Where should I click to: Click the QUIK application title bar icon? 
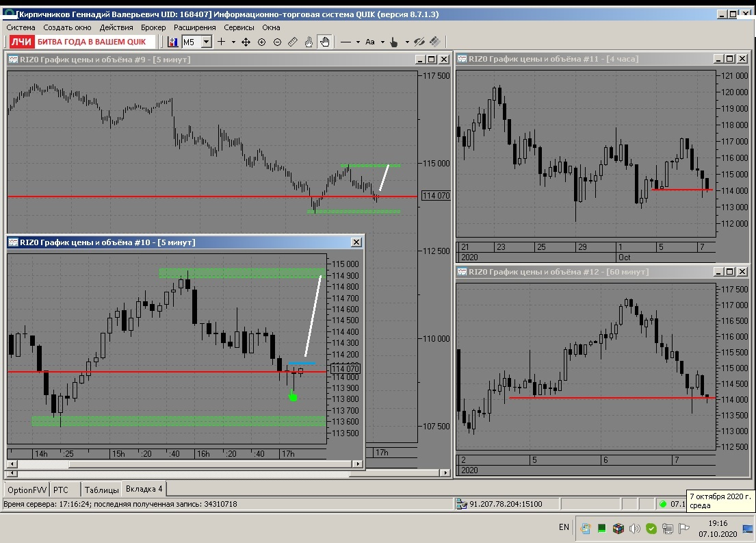[x=9, y=14]
